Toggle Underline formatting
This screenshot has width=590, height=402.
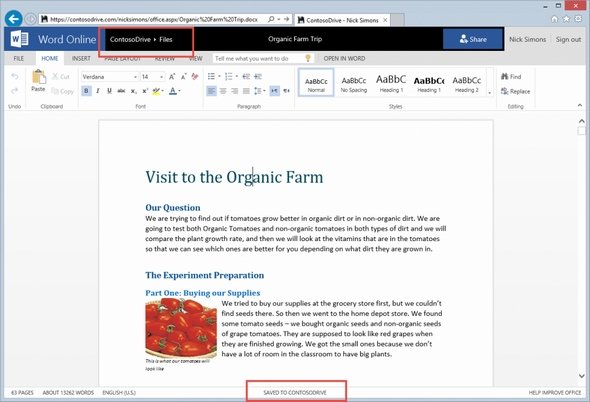click(x=109, y=91)
